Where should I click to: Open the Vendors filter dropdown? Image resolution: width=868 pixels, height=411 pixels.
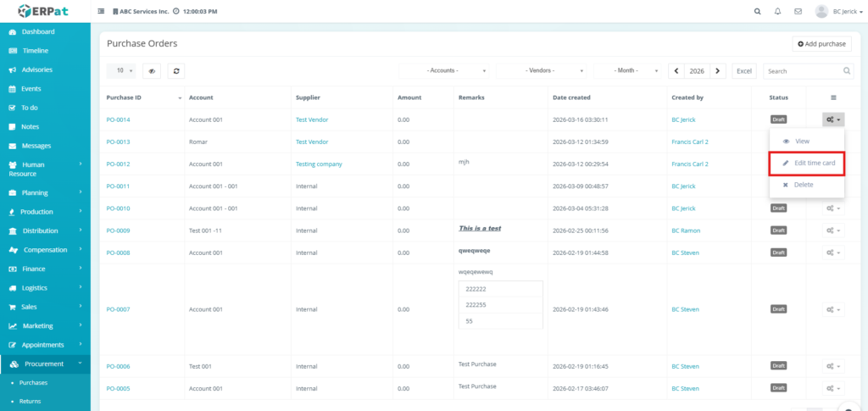542,71
